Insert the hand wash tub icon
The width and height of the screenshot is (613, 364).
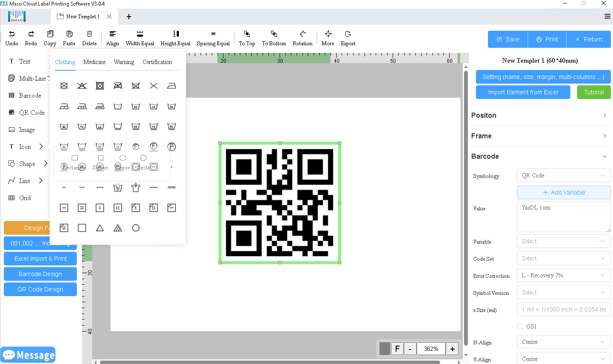point(118,187)
